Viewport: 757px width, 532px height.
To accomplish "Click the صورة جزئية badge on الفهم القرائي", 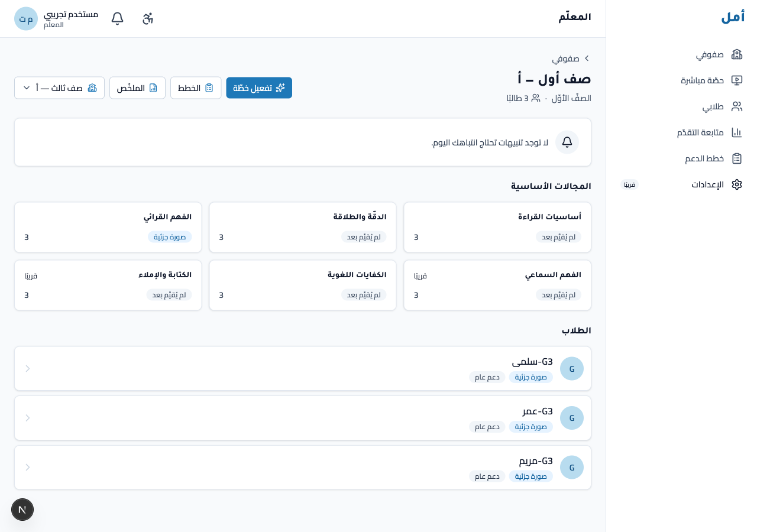I will [x=170, y=237].
